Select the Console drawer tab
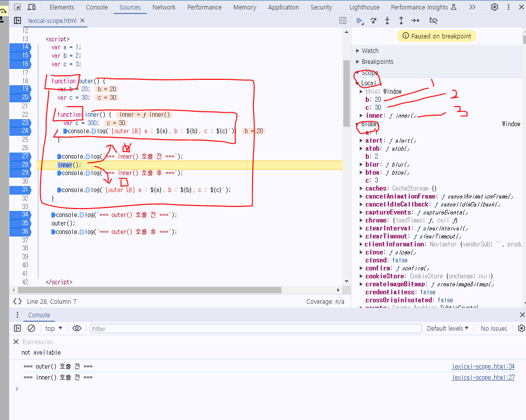The width and height of the screenshot is (526, 420). coord(39,315)
